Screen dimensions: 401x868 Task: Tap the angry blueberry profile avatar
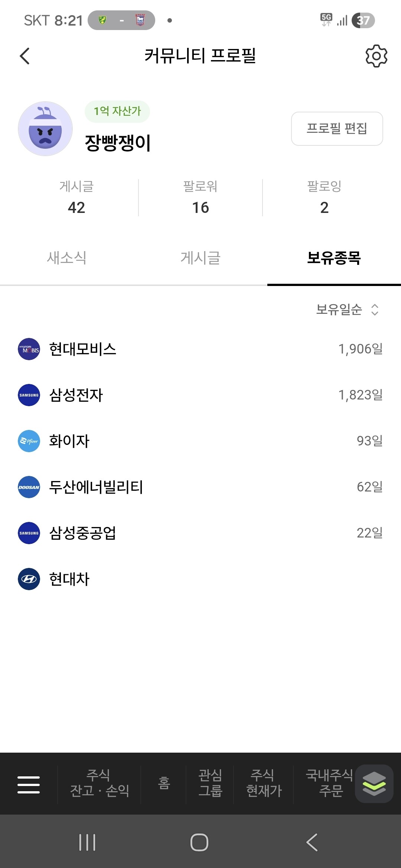(45, 129)
